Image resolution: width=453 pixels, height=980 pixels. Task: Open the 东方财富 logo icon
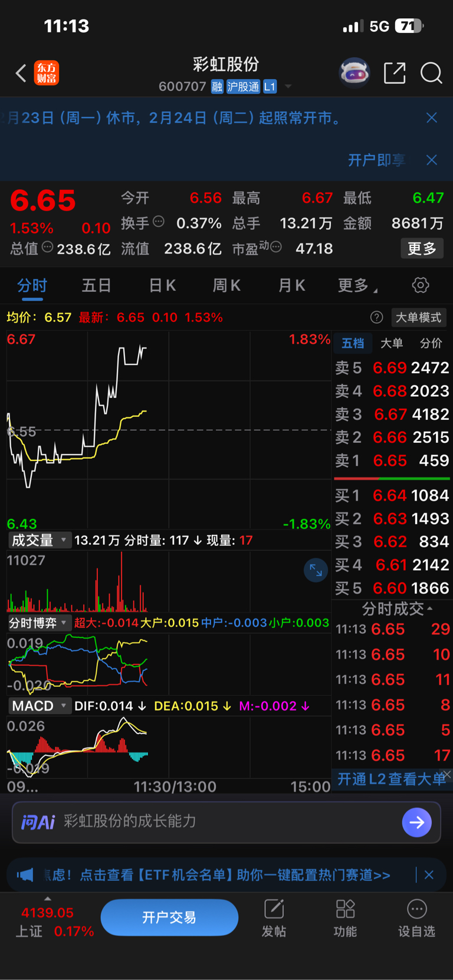[x=47, y=73]
